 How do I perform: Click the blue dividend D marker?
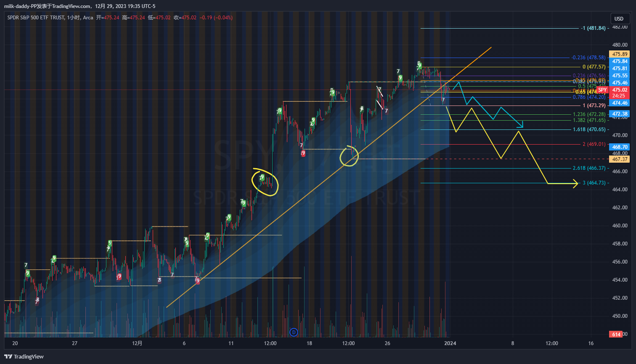(x=294, y=332)
